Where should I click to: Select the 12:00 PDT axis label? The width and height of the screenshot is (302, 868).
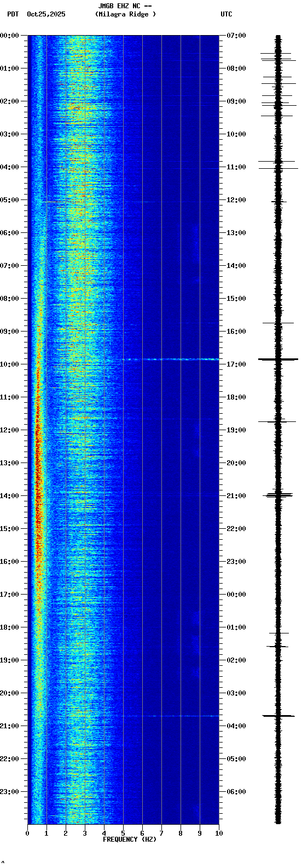pyautogui.click(x=10, y=430)
